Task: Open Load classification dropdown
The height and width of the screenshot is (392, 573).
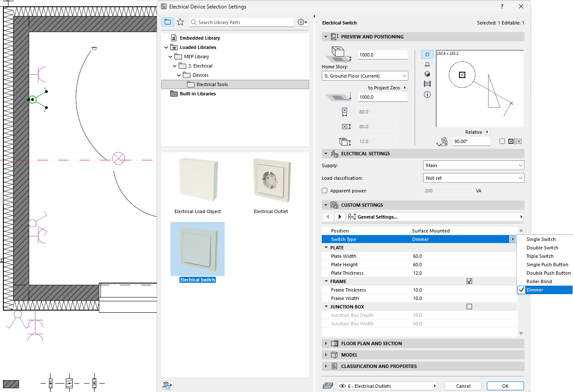Action: (473, 178)
